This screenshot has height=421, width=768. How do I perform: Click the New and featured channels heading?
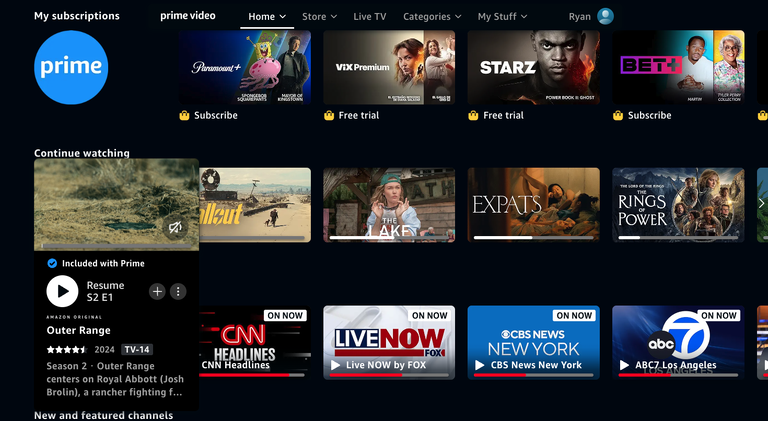(103, 415)
